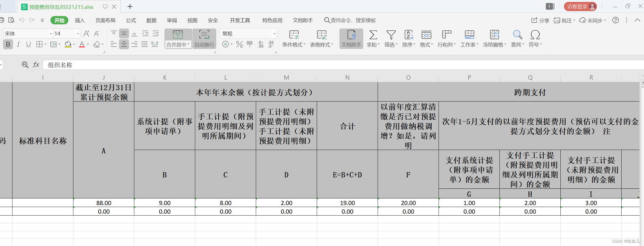Click the 分享 share button
This screenshot has width=644, height=246.
(x=540, y=20)
